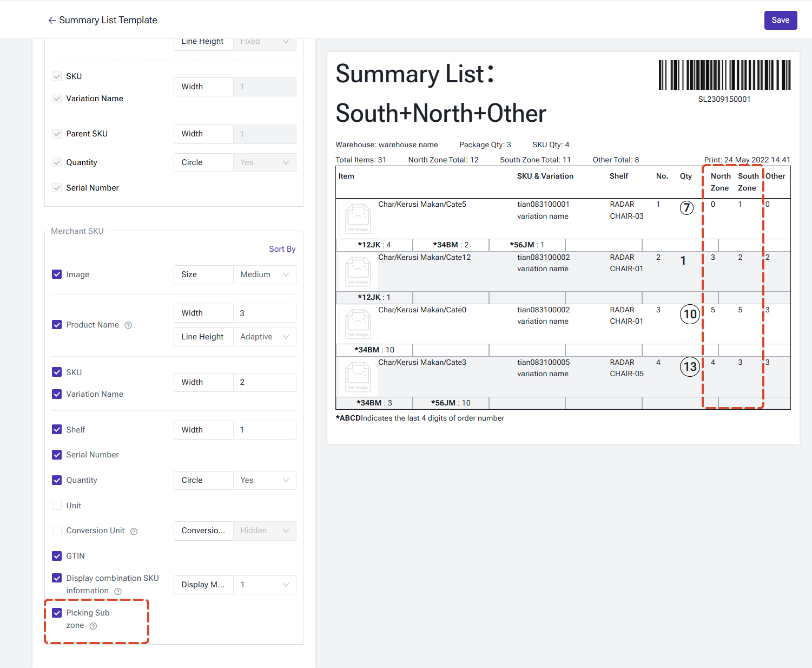This screenshot has height=668, width=812.
Task: Click the '*56JM : 10' order cell
Action: pos(451,403)
